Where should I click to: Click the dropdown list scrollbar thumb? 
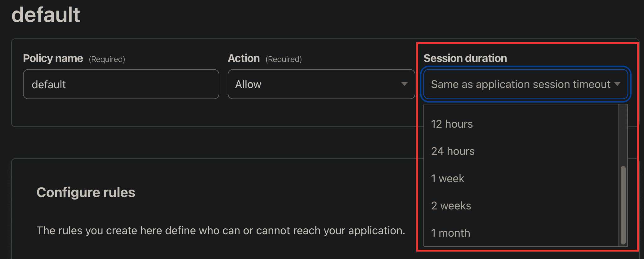click(x=623, y=205)
